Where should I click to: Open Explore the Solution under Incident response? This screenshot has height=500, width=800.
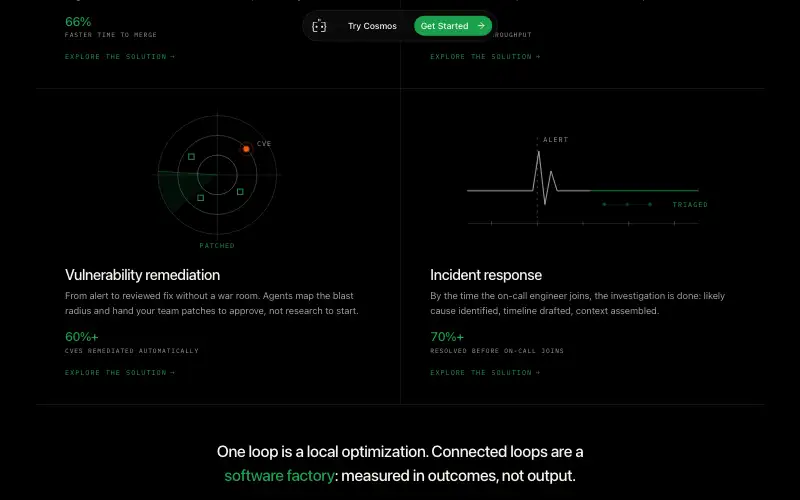pyautogui.click(x=485, y=372)
